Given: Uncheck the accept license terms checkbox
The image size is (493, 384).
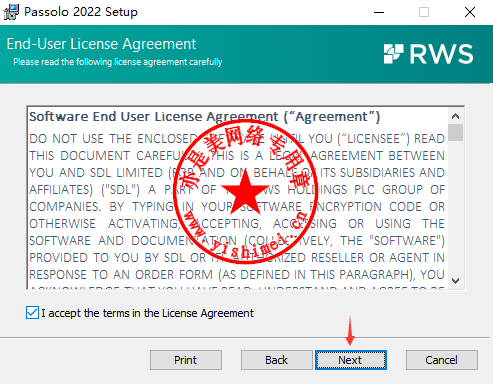Looking at the screenshot, I should click(32, 313).
